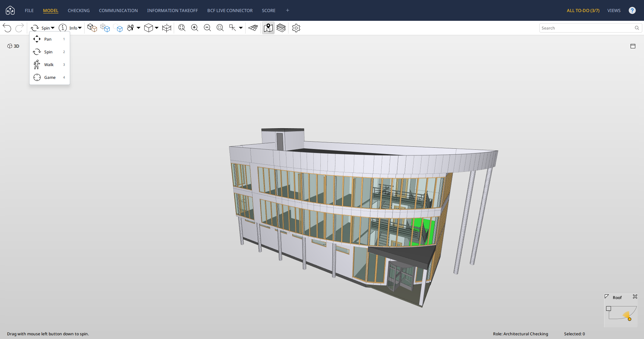This screenshot has height=339, width=644.
Task: Click the search magnifier icon
Action: pos(637,28)
